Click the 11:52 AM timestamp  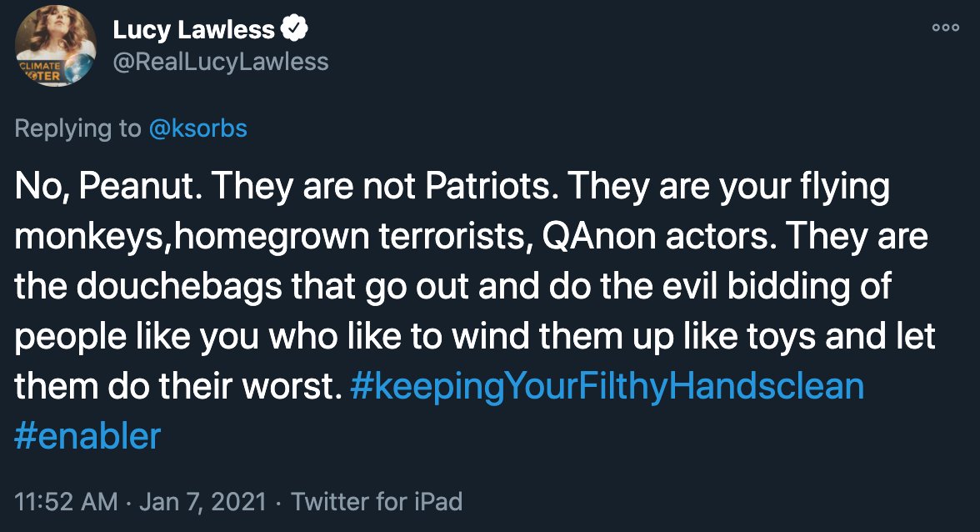67,501
